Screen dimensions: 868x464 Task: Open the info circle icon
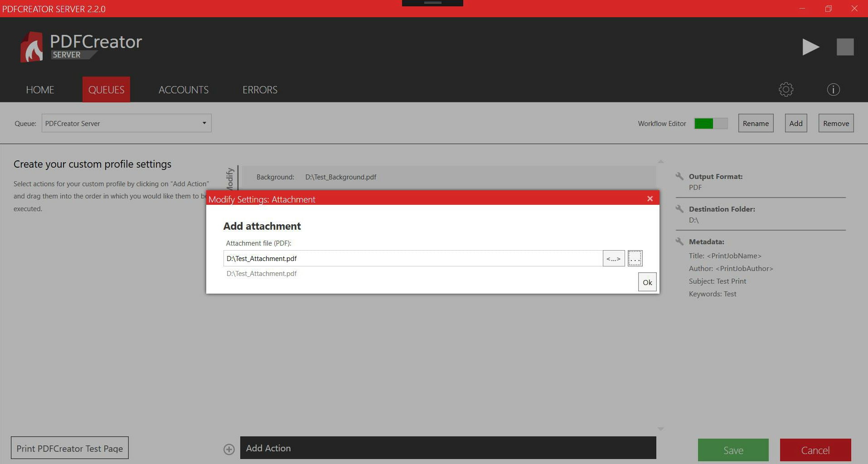tap(833, 89)
